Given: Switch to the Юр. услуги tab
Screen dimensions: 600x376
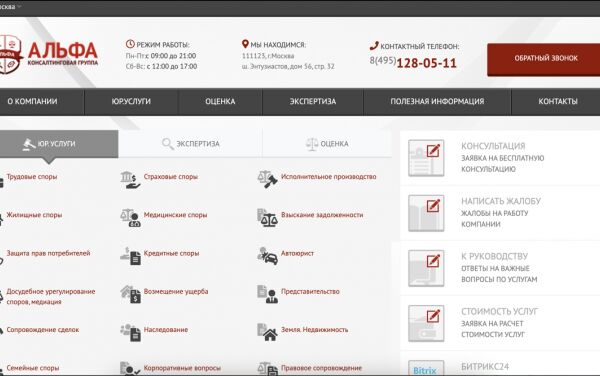Looking at the screenshot, I should point(59,144).
